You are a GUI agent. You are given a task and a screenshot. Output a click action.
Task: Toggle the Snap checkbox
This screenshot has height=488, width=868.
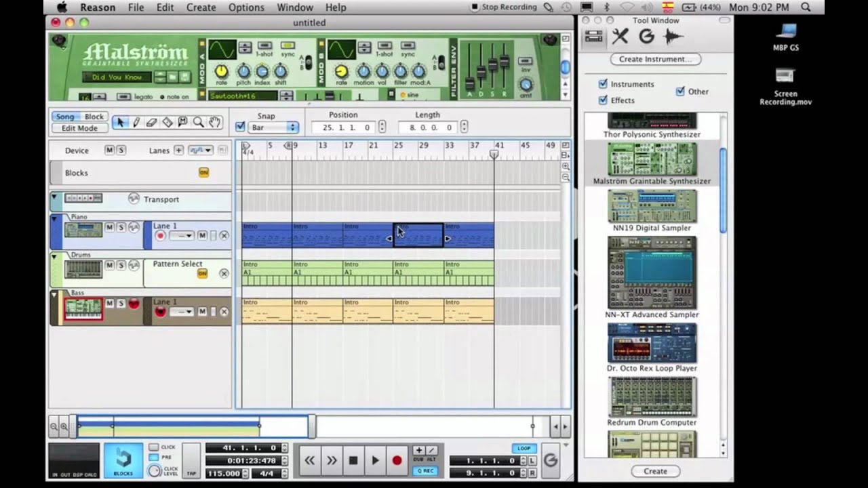pos(240,127)
